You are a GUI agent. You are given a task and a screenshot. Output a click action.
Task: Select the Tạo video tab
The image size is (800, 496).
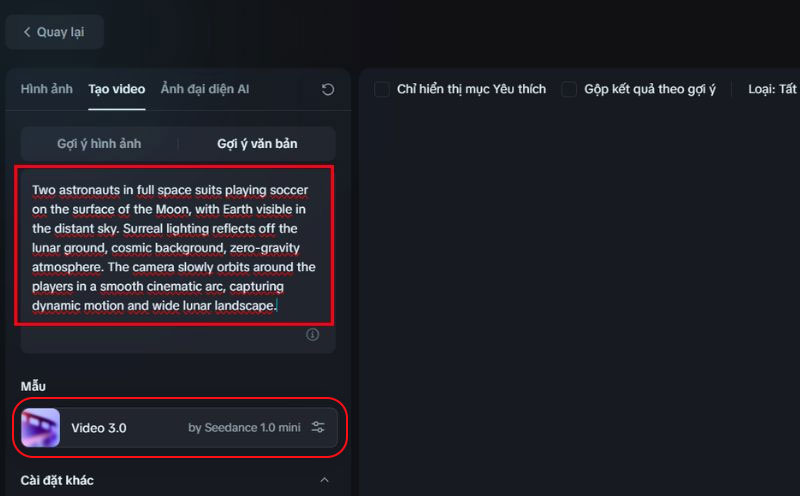pos(116,89)
